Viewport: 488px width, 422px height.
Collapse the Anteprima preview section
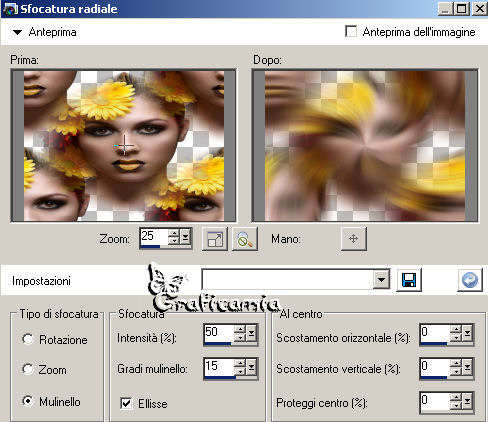(17, 32)
